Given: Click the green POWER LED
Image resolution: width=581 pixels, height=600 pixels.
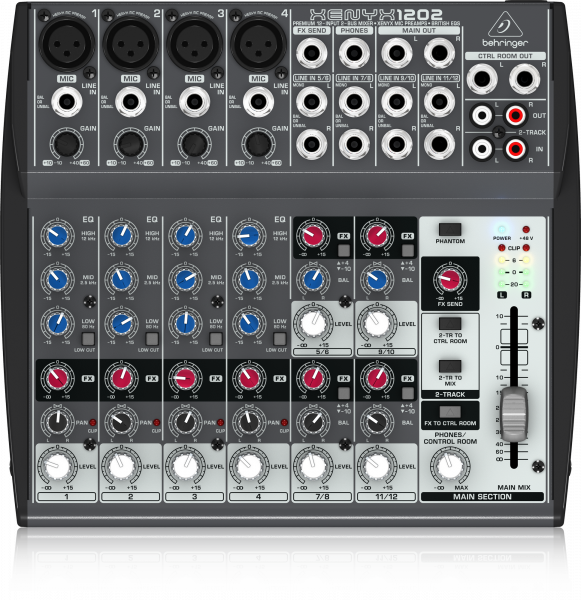Looking at the screenshot, I should pos(501,230).
